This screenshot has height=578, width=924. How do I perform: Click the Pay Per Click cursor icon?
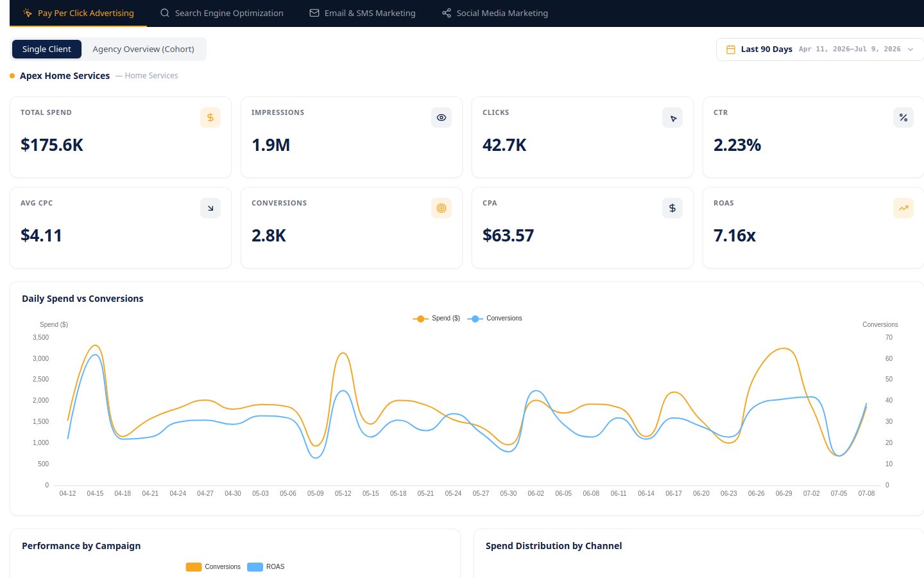[28, 13]
